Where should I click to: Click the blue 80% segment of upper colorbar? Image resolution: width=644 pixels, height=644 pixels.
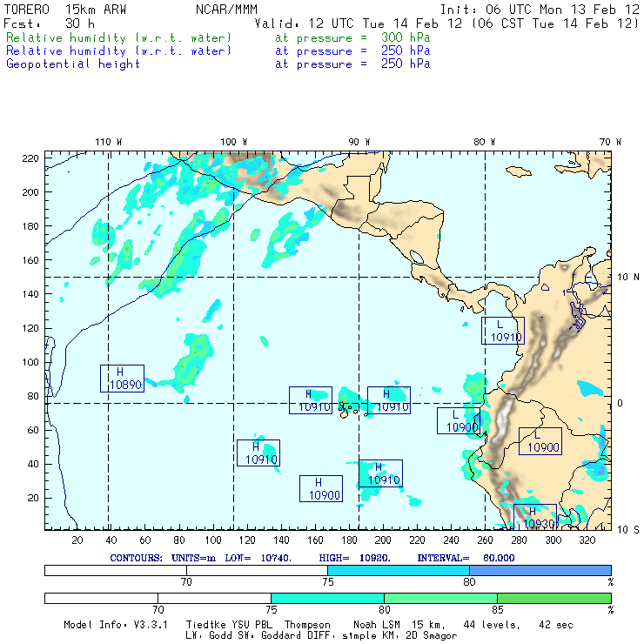click(x=540, y=569)
